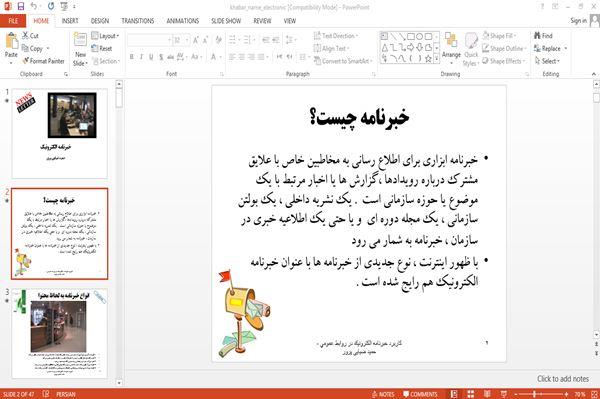Open spell check icon in status bar

[x=46, y=394]
